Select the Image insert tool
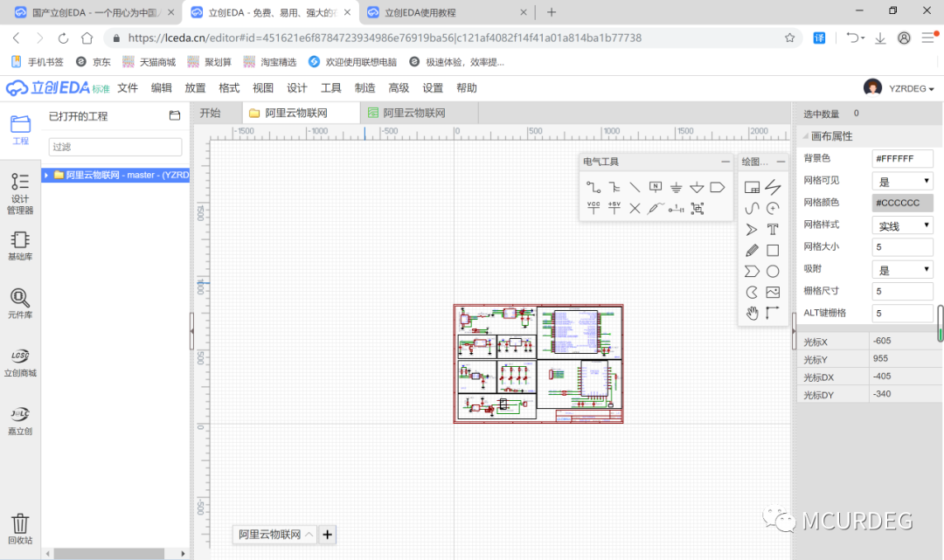The height and width of the screenshot is (560, 944). [x=773, y=293]
